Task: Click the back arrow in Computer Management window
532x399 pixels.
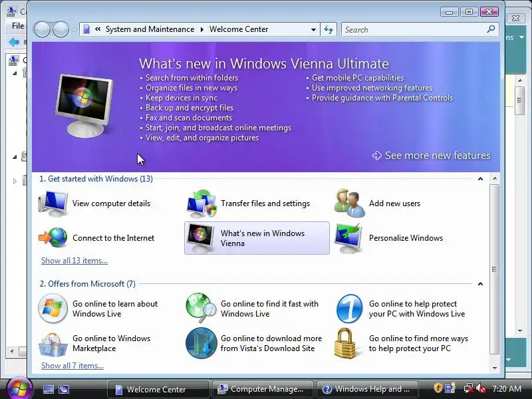Action: [13, 43]
